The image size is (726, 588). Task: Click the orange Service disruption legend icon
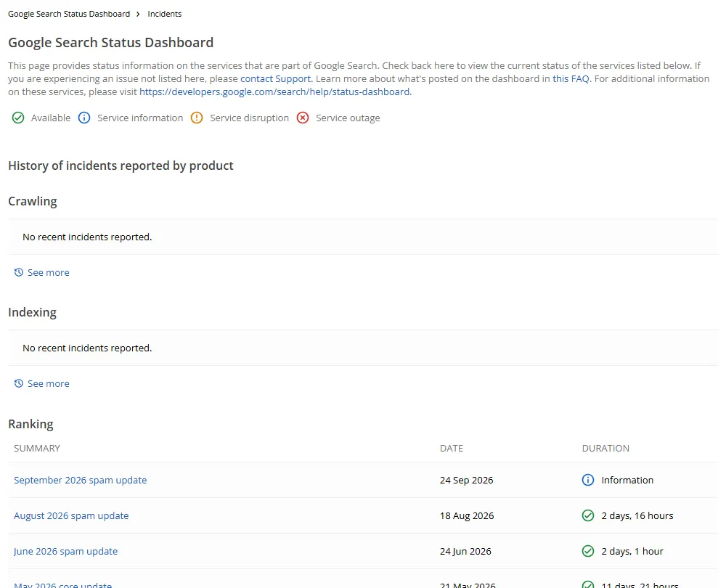197,118
